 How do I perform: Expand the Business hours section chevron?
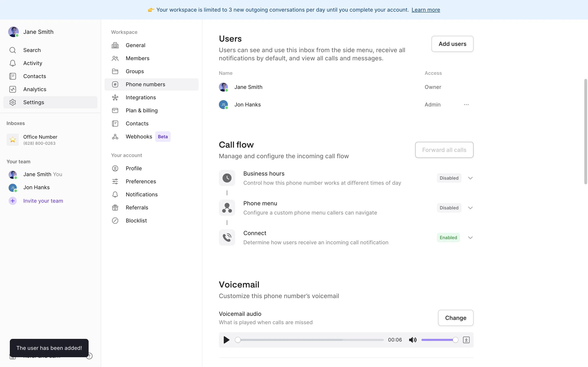(470, 178)
